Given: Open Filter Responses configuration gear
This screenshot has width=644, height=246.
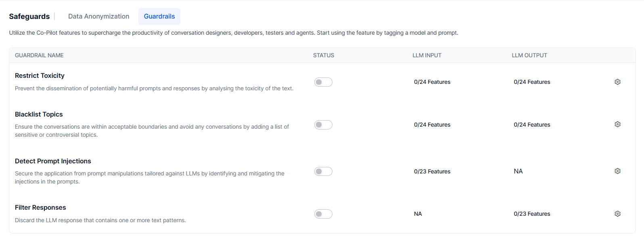Looking at the screenshot, I should pos(617,214).
